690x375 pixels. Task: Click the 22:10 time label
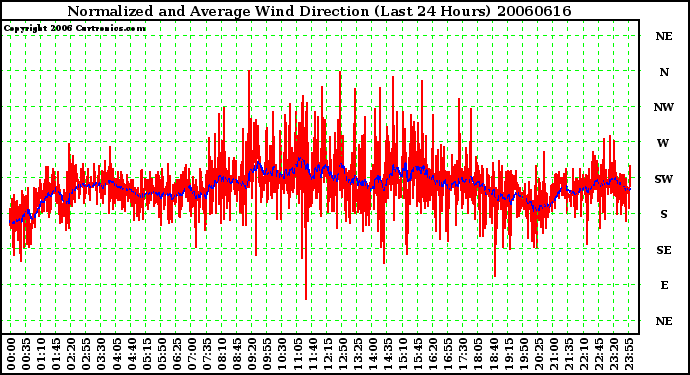pyautogui.click(x=584, y=354)
